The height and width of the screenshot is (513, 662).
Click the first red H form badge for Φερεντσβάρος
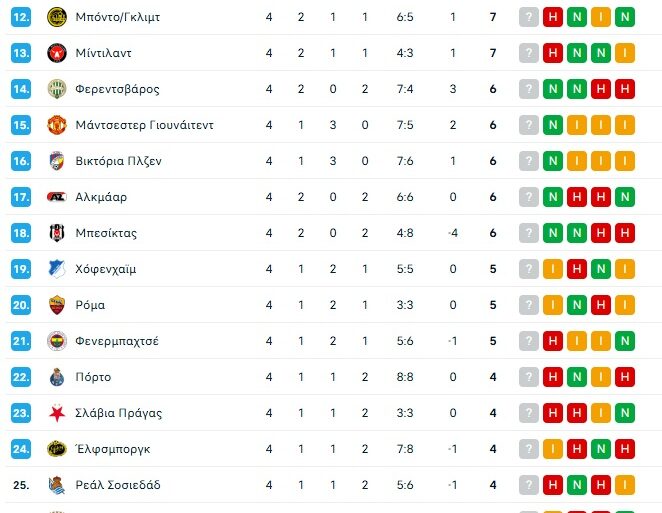tap(601, 89)
